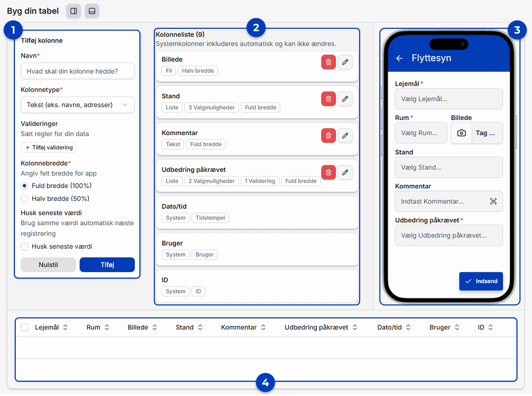Delete the Billede column

[x=328, y=62]
